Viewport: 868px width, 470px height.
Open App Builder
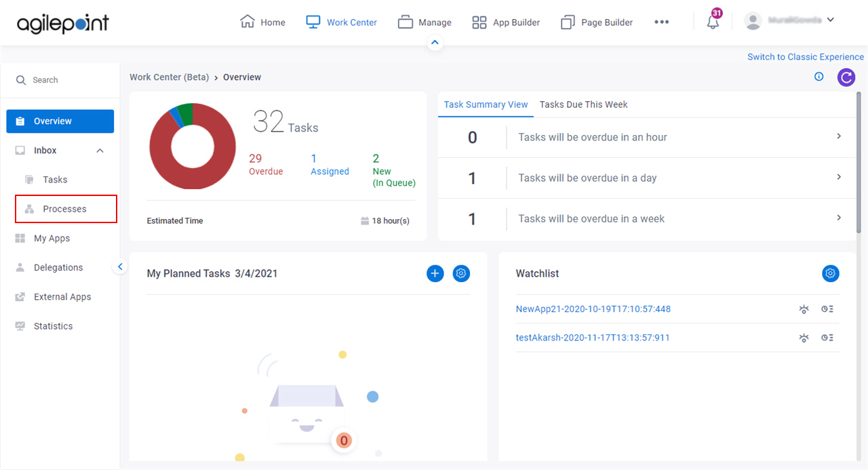click(506, 22)
